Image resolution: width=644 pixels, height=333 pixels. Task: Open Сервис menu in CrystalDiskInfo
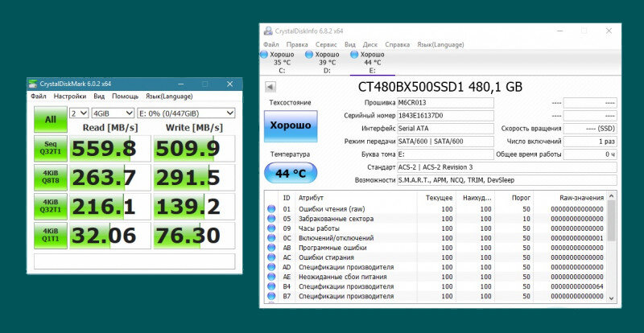coord(326,44)
